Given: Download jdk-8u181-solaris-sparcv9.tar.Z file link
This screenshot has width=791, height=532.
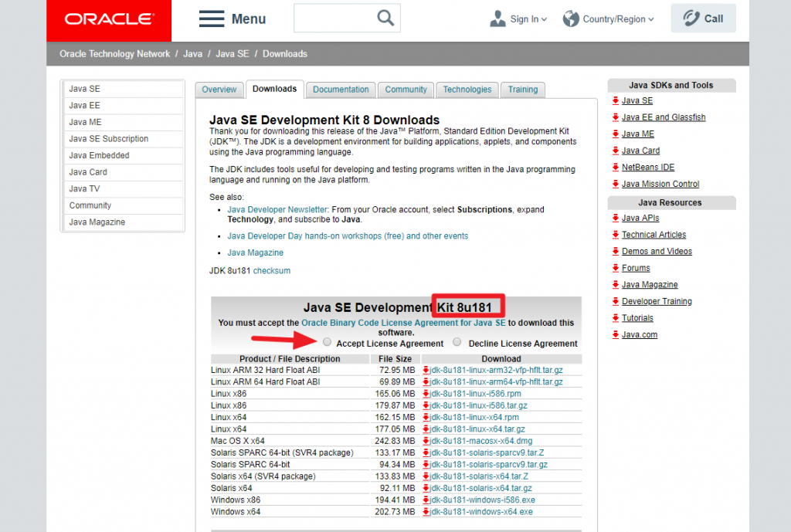Looking at the screenshot, I should coord(487,452).
